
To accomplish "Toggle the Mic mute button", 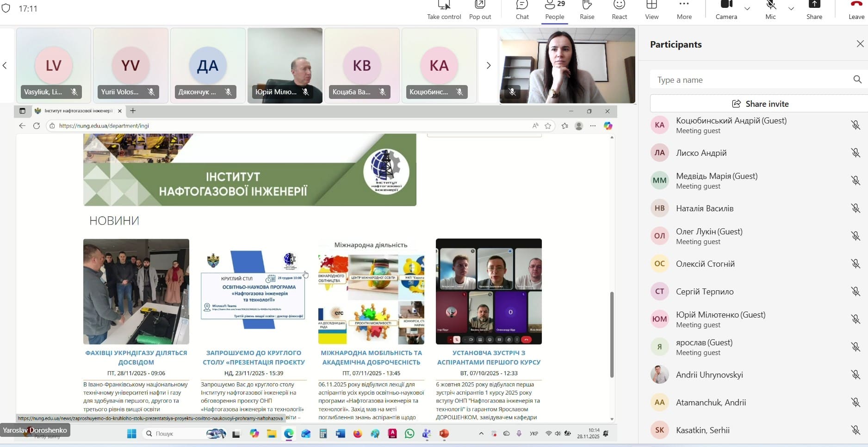I will click(x=770, y=9).
